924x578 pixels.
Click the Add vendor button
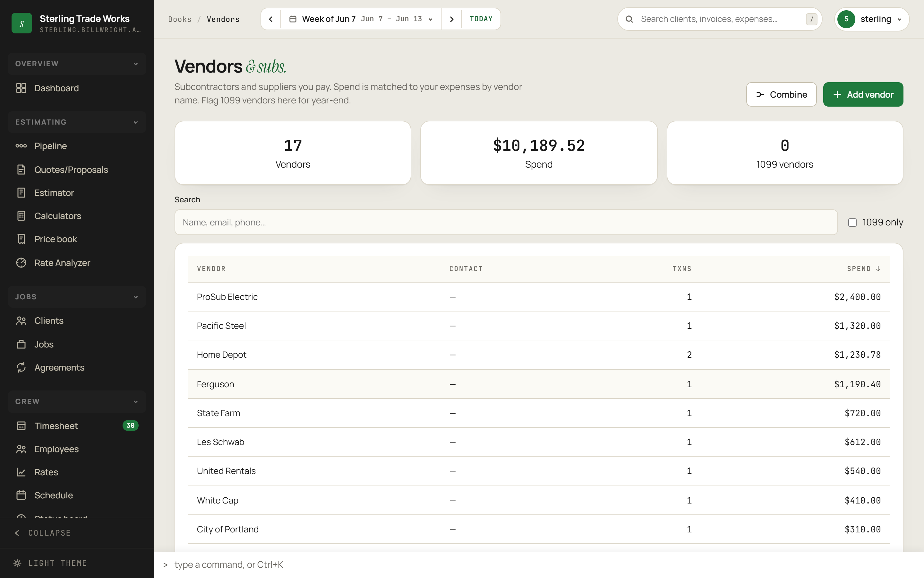coord(863,94)
